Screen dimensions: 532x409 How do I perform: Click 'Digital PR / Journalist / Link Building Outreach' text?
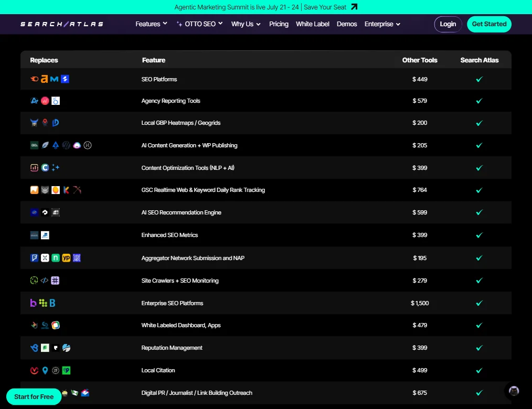(197, 393)
